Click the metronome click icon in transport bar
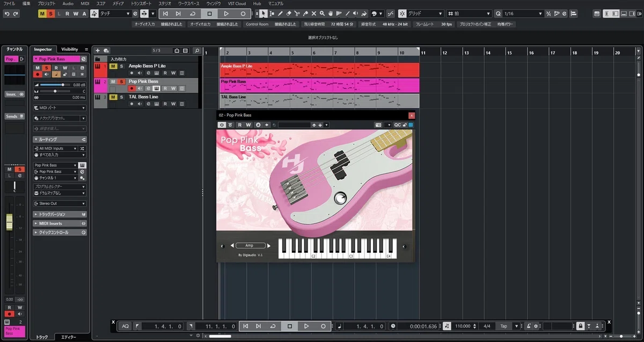This screenshot has height=342, width=644. pos(529,326)
